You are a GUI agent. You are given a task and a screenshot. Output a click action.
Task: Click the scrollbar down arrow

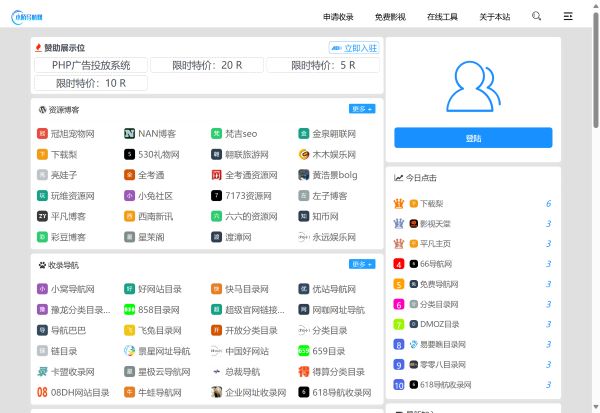coord(596,408)
